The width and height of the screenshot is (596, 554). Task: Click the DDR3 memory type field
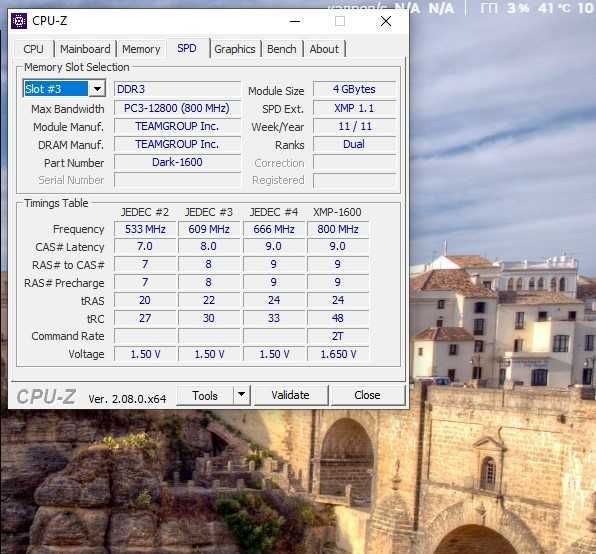click(177, 89)
